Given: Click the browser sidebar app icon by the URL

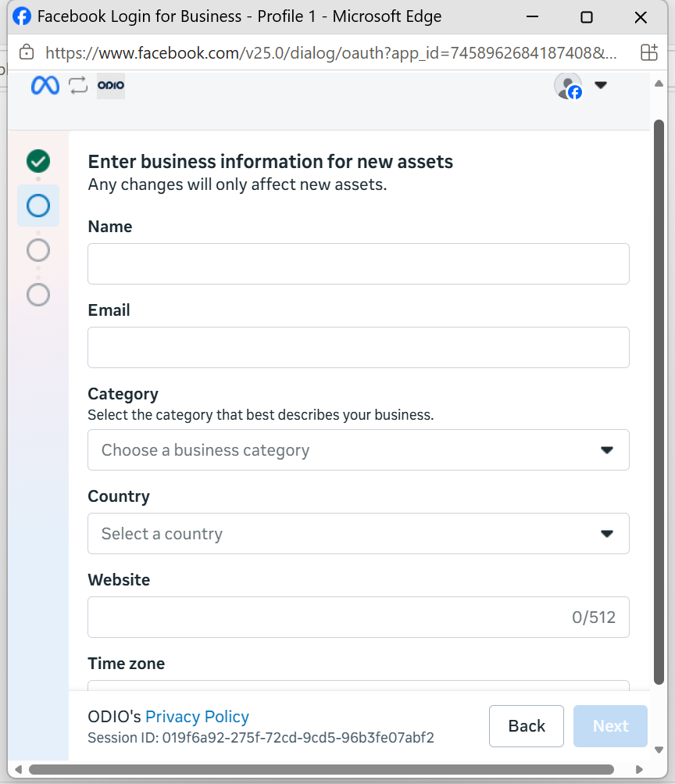Looking at the screenshot, I should tap(649, 52).
